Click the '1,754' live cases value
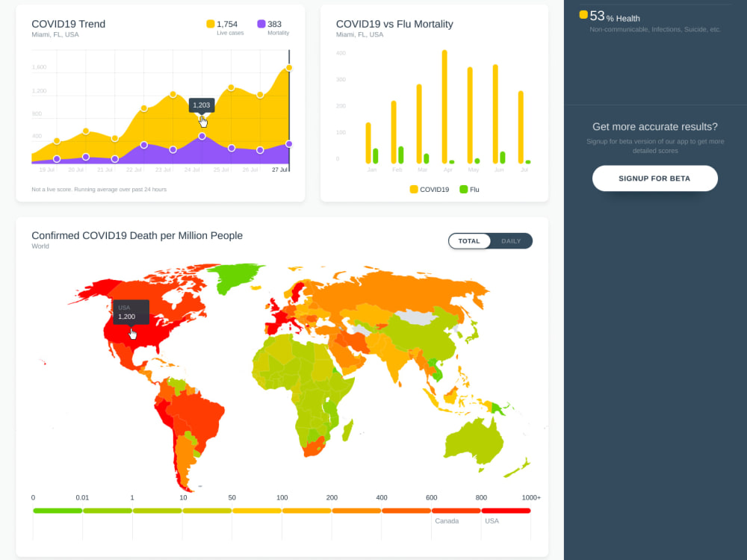This screenshot has width=747, height=560. 227,24
